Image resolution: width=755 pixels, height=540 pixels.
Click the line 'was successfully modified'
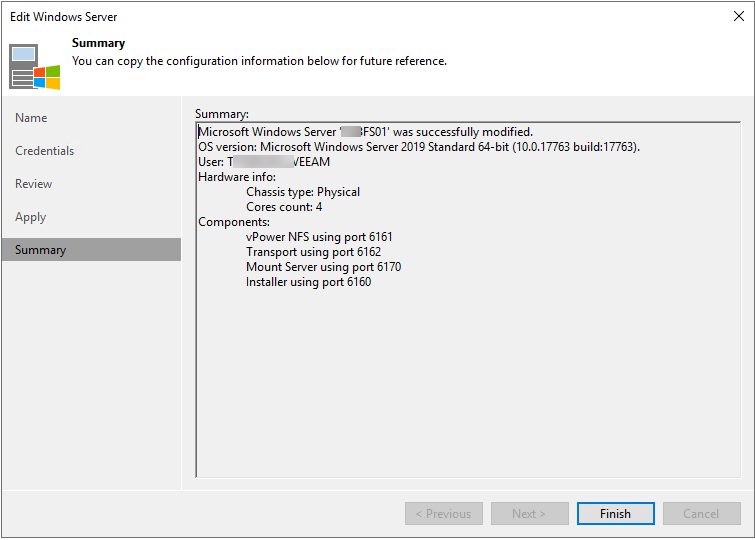365,132
